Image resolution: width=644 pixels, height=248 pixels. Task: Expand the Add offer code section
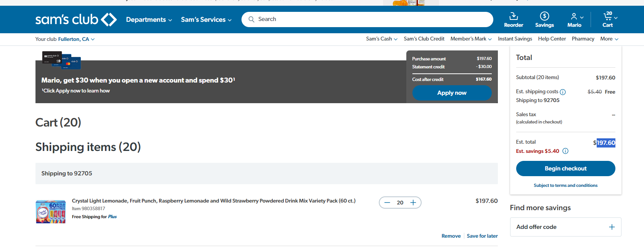point(566,227)
